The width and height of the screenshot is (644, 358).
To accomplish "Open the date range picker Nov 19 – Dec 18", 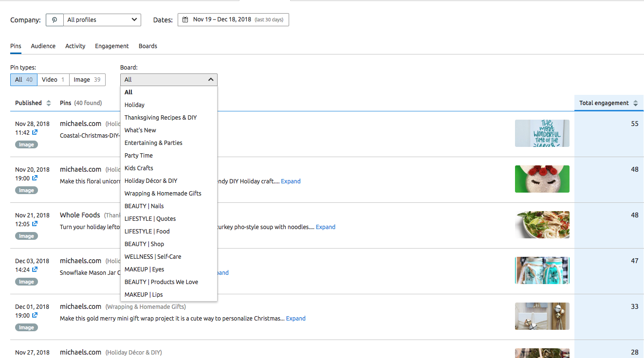I will tap(233, 20).
